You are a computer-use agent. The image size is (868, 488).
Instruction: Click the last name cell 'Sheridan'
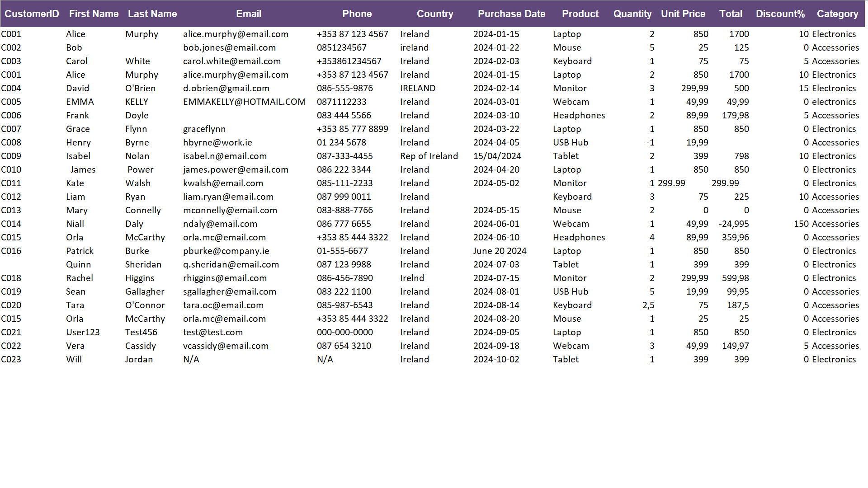(143, 265)
